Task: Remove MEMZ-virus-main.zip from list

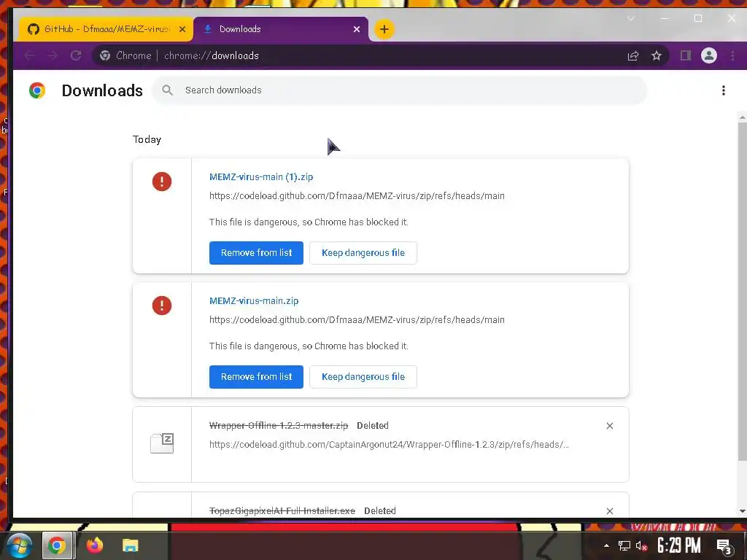Action: 256,377
